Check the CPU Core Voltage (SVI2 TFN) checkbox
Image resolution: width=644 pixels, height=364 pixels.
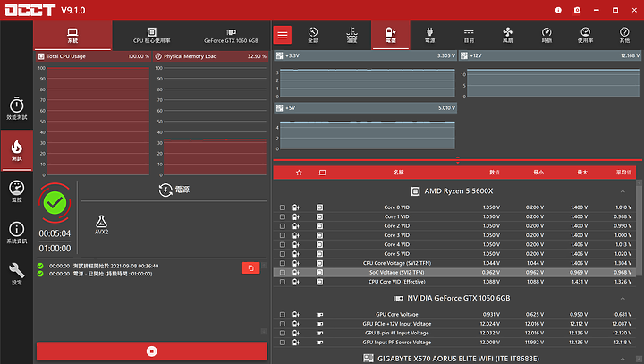283,263
